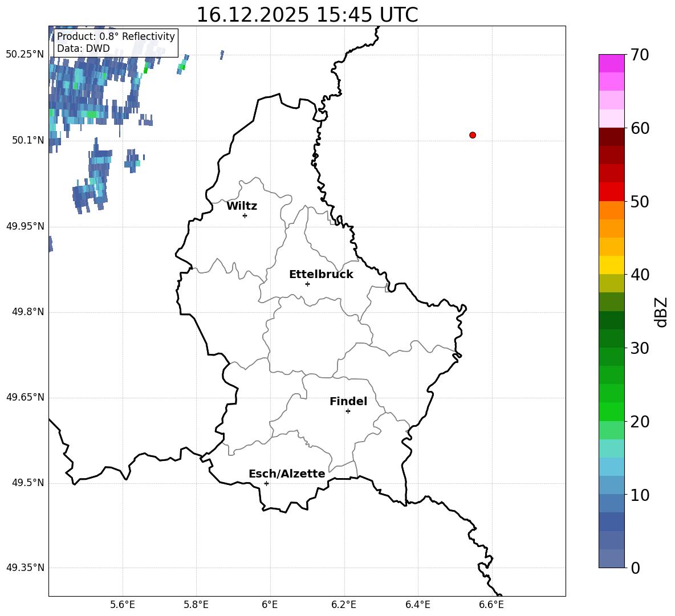The image size is (675, 616).
Task: Click the dBZ colorbar axis label
Action: (x=661, y=312)
